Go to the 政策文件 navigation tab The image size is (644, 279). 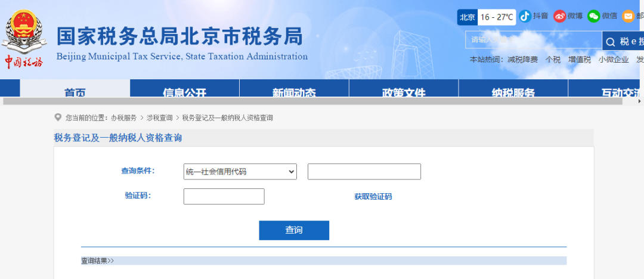404,92
